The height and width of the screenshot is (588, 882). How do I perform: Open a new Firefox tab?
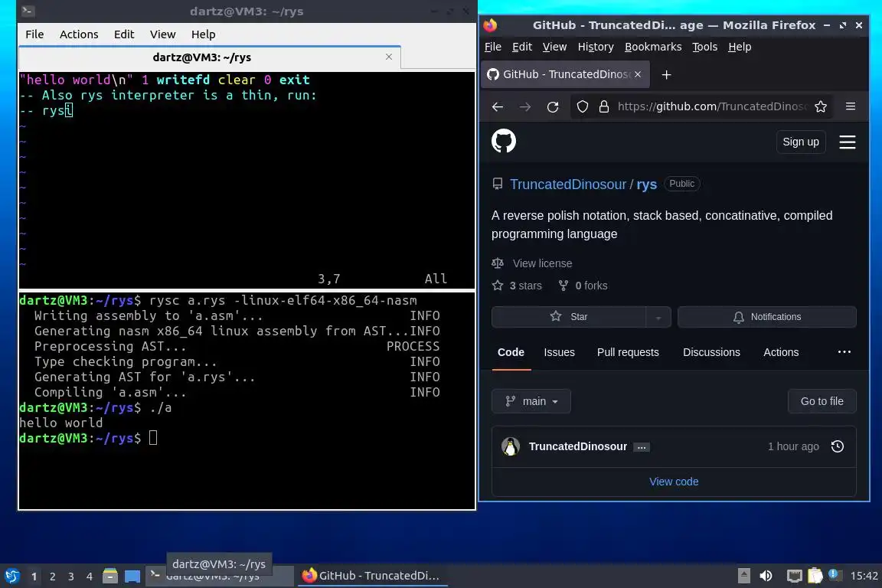(x=666, y=74)
